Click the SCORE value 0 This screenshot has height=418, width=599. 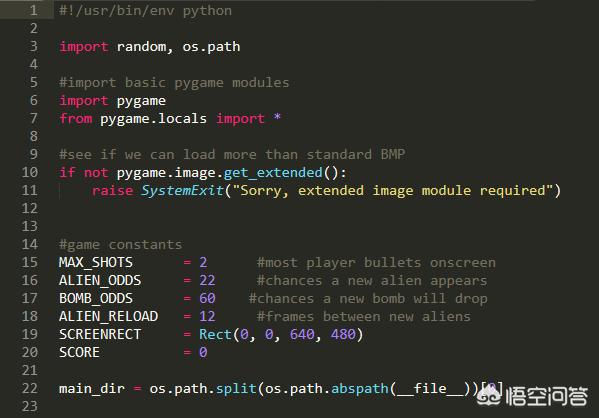203,352
